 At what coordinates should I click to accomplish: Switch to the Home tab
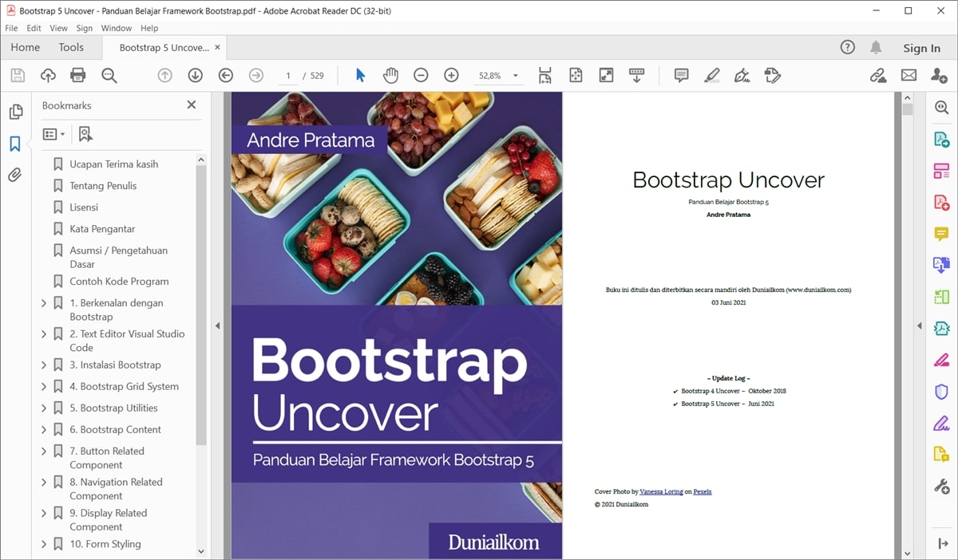[x=26, y=48]
